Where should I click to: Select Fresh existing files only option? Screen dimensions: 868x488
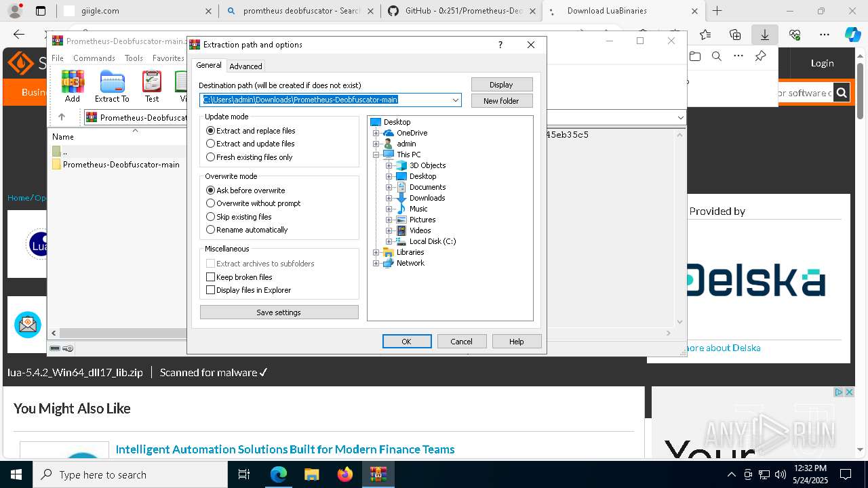(250, 157)
